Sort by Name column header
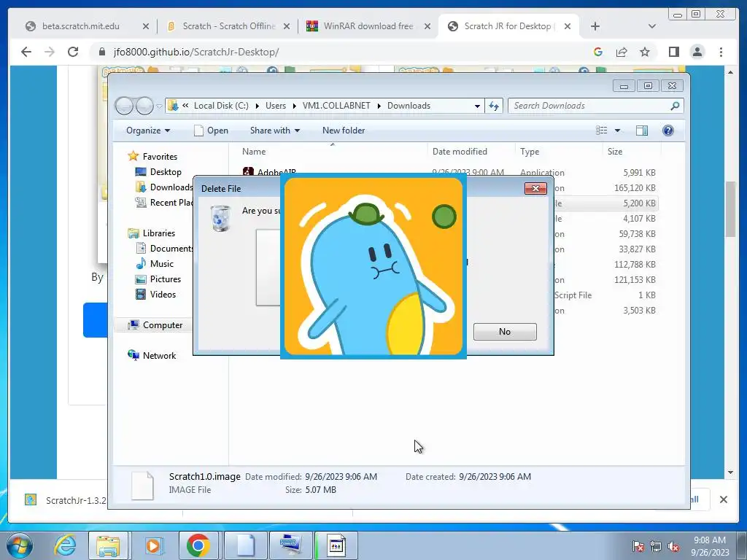This screenshot has width=747, height=560. (x=254, y=152)
